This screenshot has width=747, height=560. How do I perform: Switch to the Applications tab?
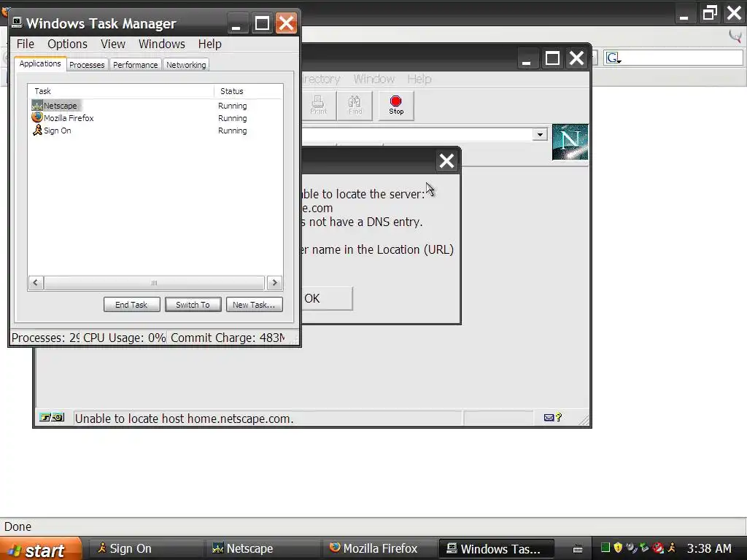40,64
